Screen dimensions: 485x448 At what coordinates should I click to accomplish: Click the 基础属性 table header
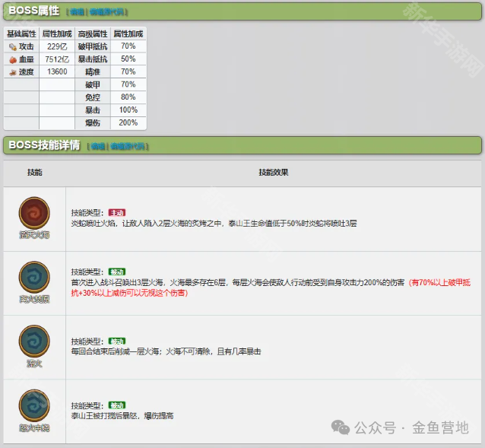point(21,34)
